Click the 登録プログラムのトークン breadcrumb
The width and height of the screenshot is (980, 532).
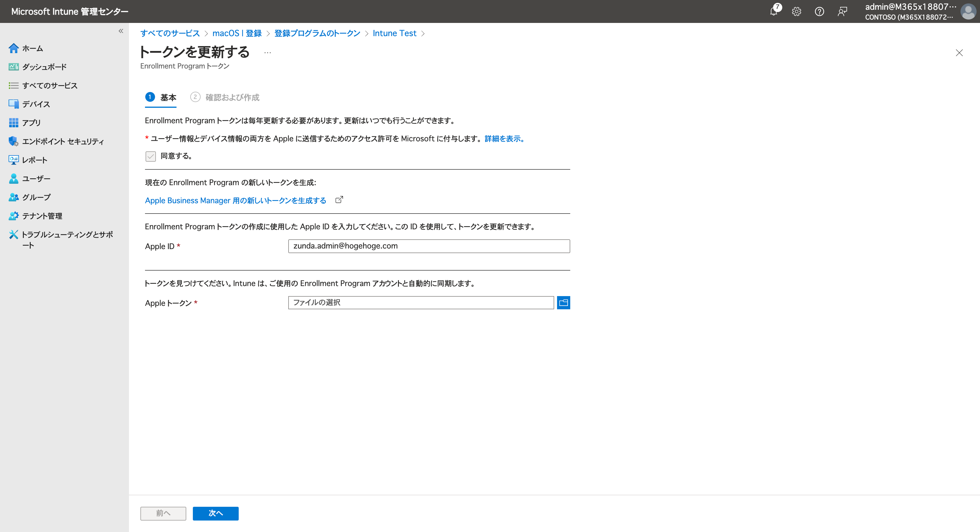click(317, 34)
